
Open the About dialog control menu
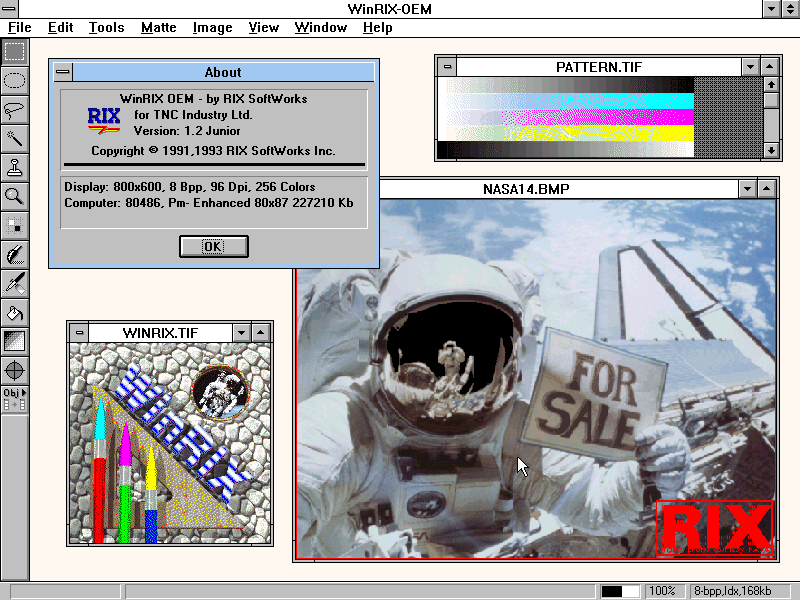pyautogui.click(x=63, y=72)
